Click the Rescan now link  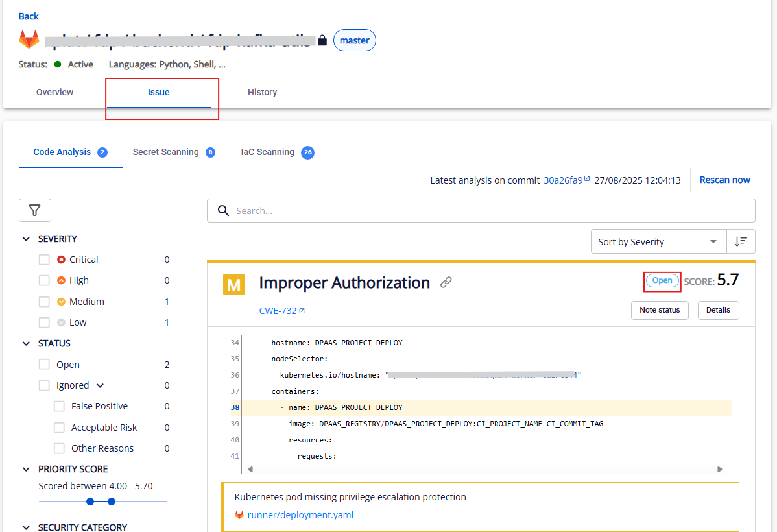coord(724,180)
